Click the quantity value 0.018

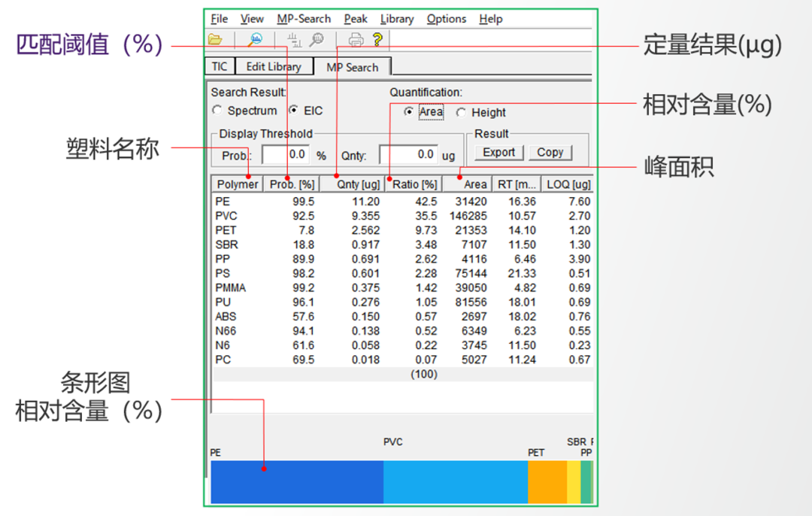coord(365,360)
